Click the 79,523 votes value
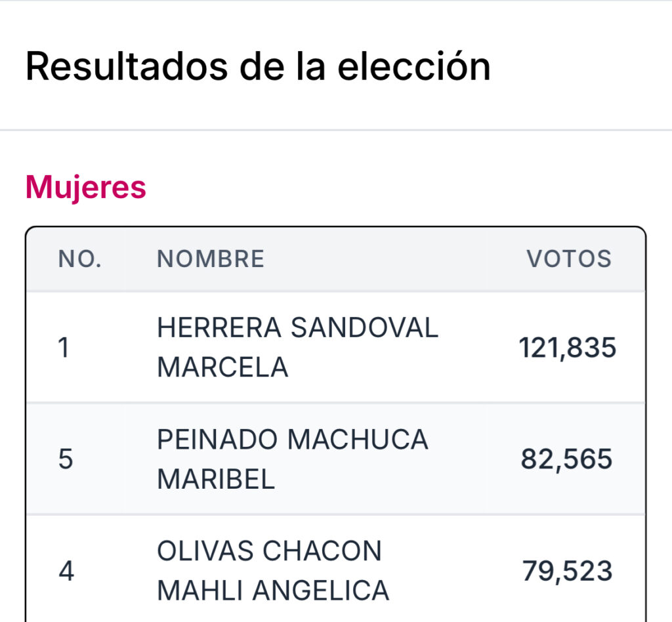This screenshot has height=622, width=672. 568,571
